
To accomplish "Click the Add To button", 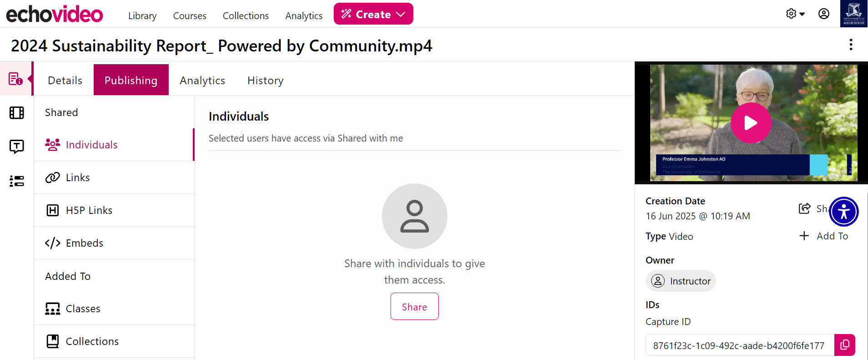I will (x=823, y=236).
